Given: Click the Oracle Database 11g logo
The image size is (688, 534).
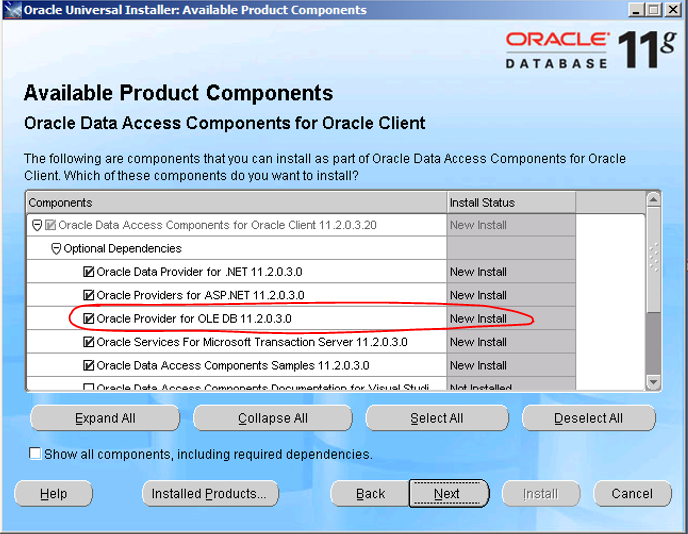Looking at the screenshot, I should coord(590,48).
